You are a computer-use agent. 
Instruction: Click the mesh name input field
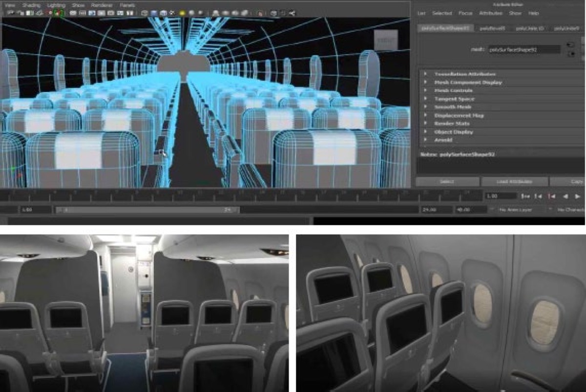coord(524,49)
